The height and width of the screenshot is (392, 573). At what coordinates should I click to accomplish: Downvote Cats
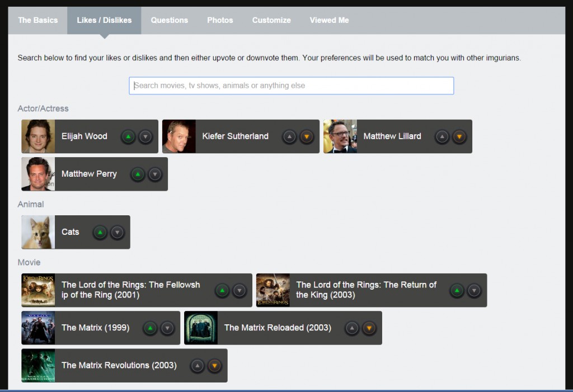point(118,233)
